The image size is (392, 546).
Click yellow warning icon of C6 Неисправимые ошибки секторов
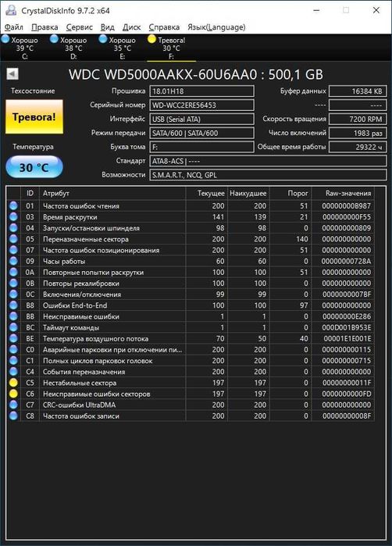[13, 394]
